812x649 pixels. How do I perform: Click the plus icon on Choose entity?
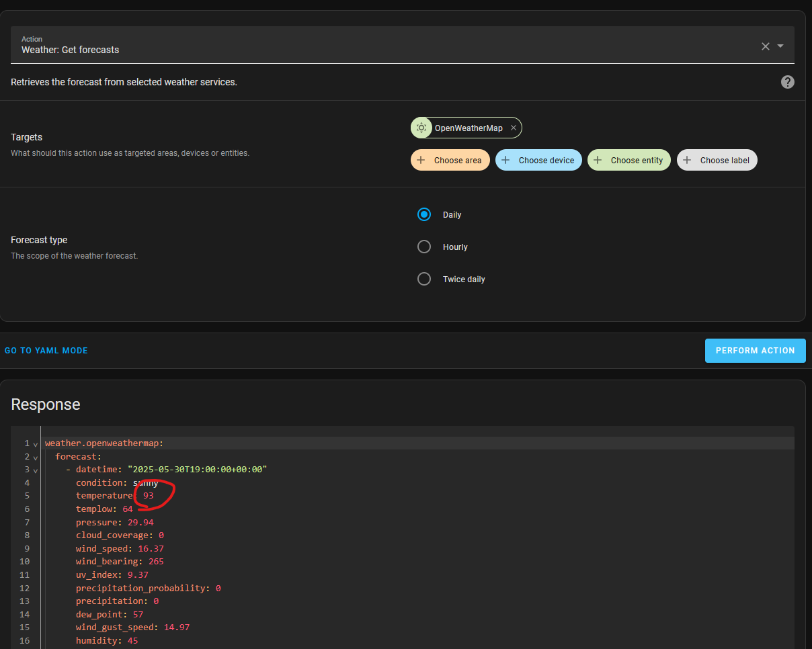[598, 160]
